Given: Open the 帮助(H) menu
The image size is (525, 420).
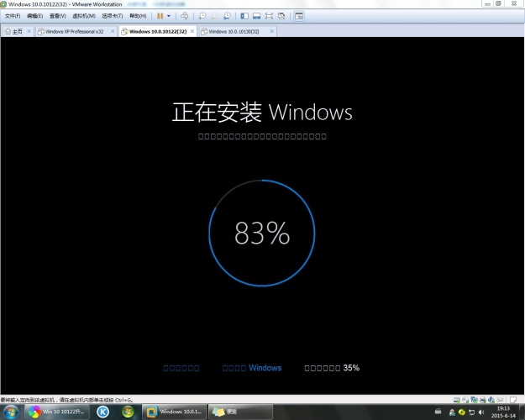Looking at the screenshot, I should [138, 16].
